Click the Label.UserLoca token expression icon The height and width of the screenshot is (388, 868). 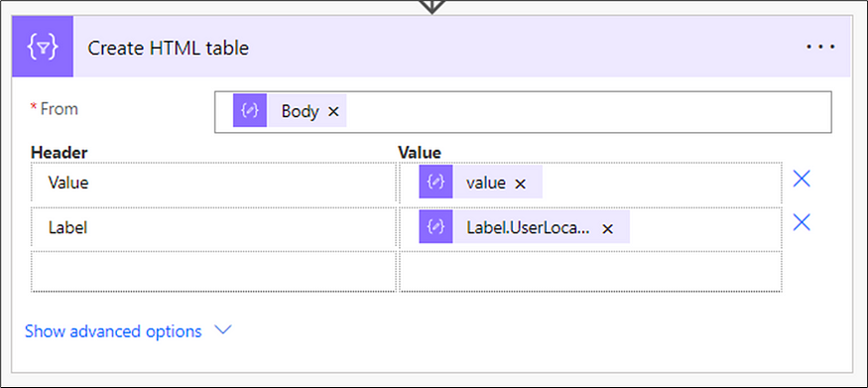(x=435, y=227)
